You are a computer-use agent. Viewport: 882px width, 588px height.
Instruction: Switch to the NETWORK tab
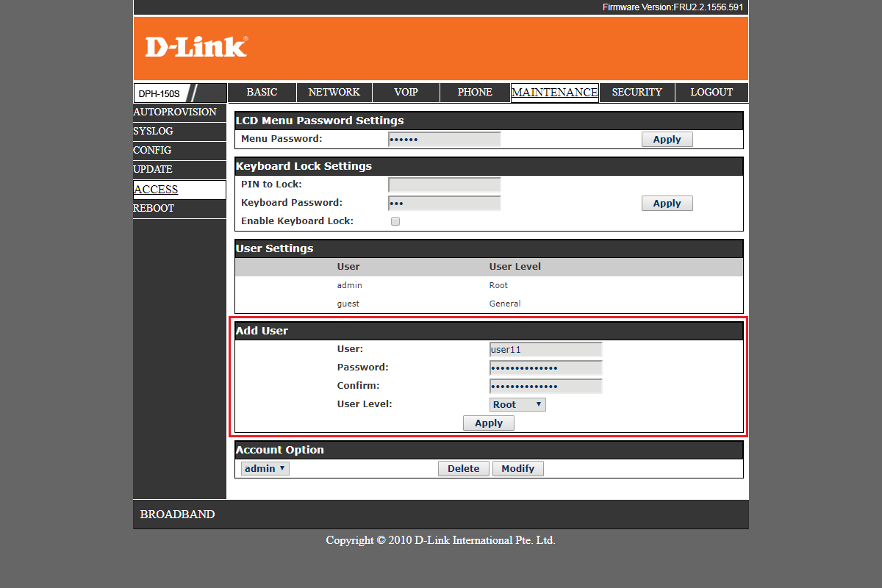coord(334,93)
